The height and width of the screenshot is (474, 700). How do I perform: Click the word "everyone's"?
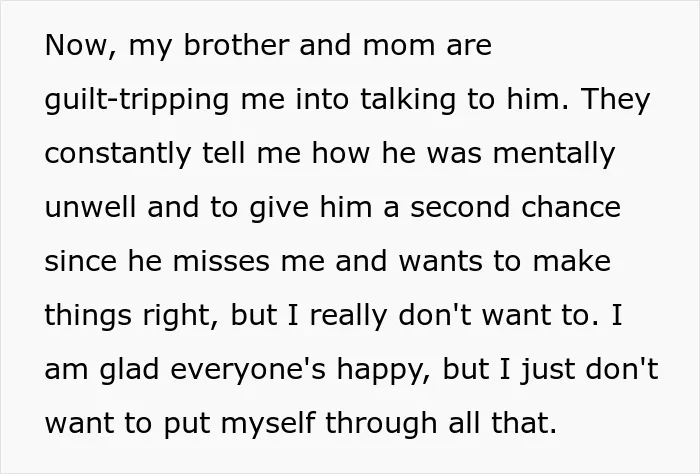(x=248, y=370)
